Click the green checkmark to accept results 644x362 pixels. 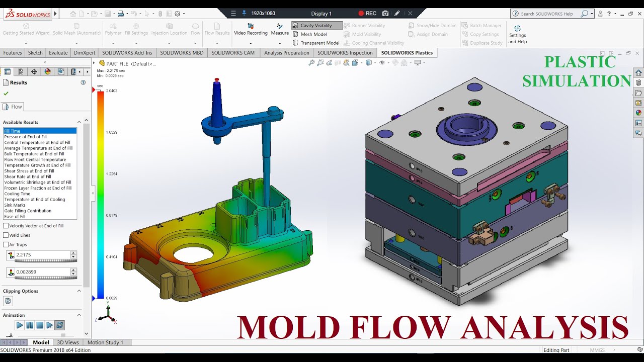[6, 94]
